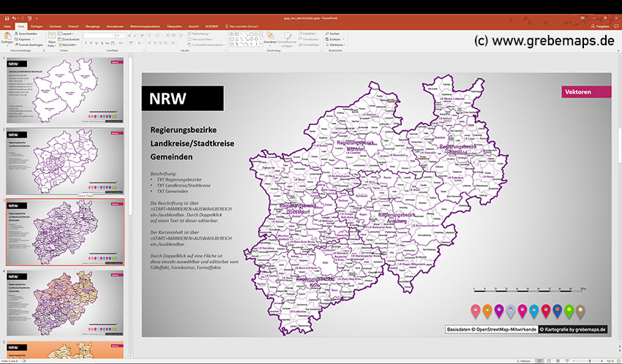Expand the Layout dropdown
This screenshot has width=622, height=364.
(67, 33)
